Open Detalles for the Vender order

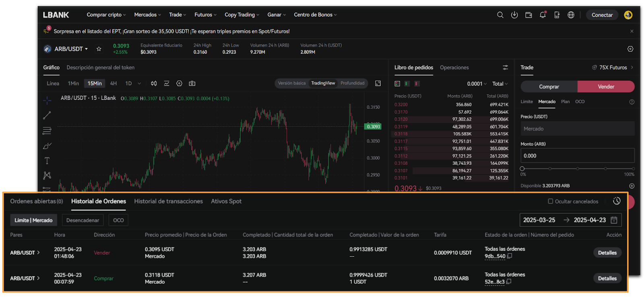607,253
